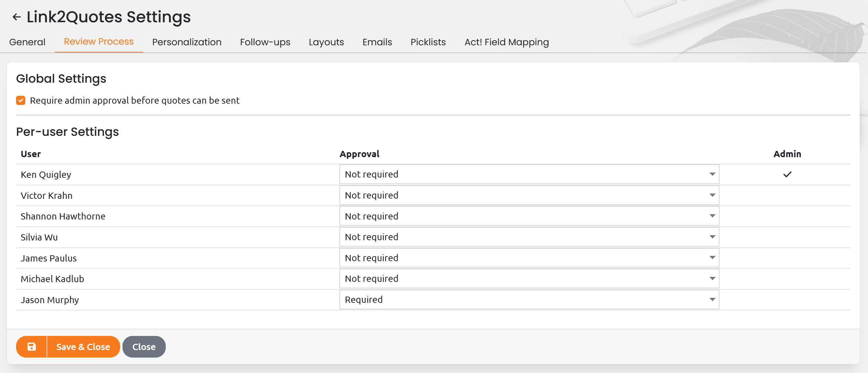This screenshot has width=868, height=373.
Task: Click the user name James Paulus
Action: (49, 258)
